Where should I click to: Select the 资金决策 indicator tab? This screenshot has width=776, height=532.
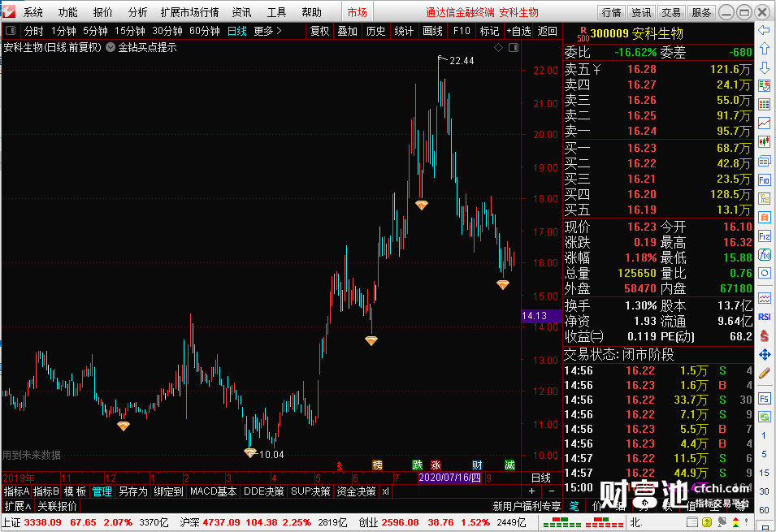tap(357, 491)
